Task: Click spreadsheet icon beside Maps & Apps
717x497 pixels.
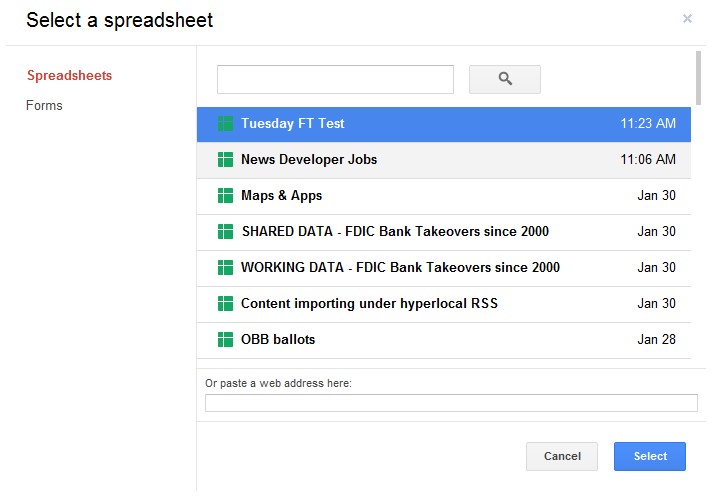Action: [x=225, y=196]
